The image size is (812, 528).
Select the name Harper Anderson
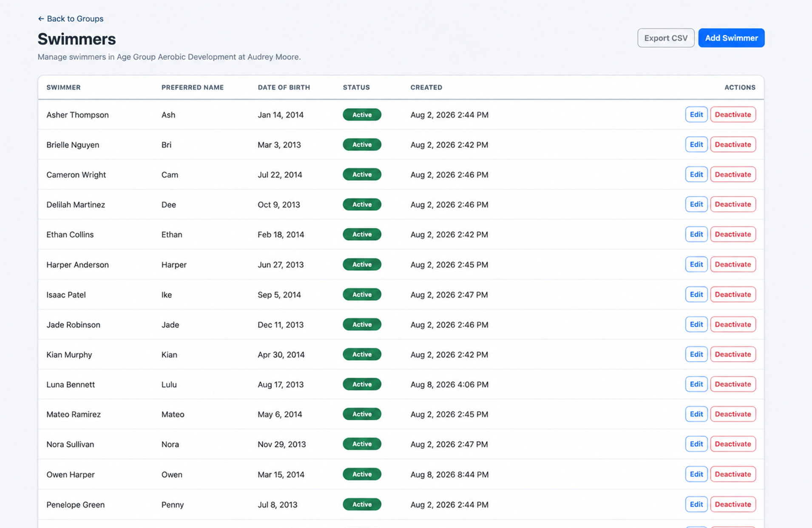(77, 265)
